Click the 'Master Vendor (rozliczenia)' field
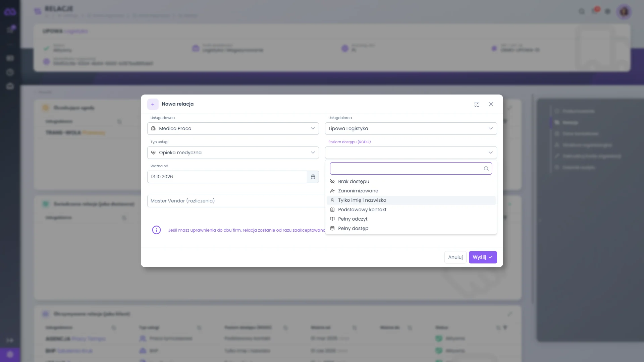 236,201
